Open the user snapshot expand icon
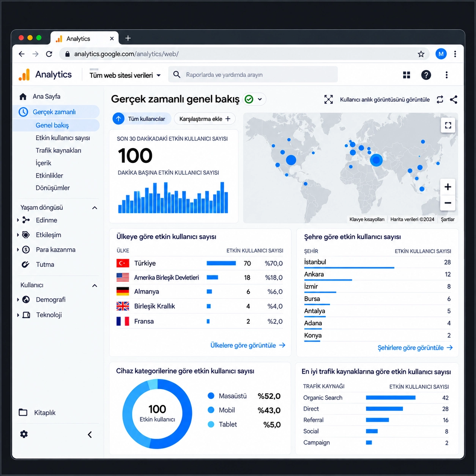 pos(328,99)
